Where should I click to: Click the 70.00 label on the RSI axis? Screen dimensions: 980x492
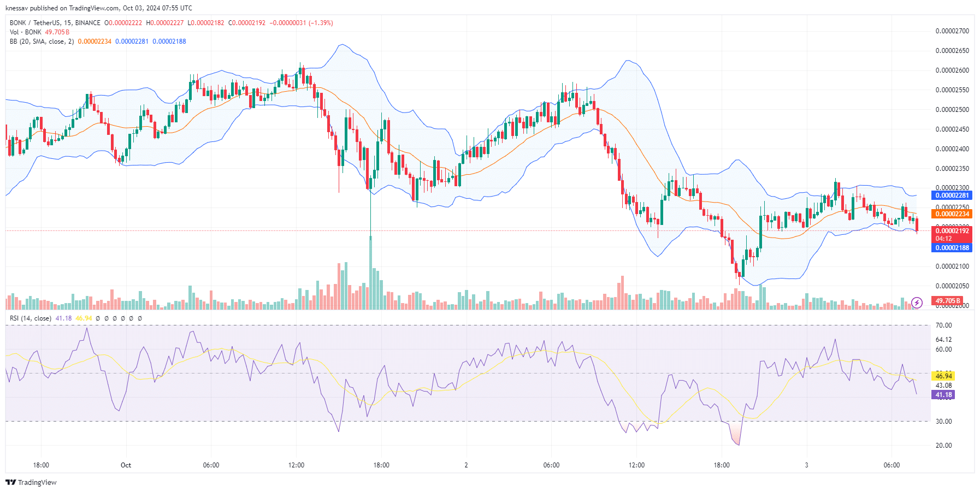pyautogui.click(x=943, y=325)
